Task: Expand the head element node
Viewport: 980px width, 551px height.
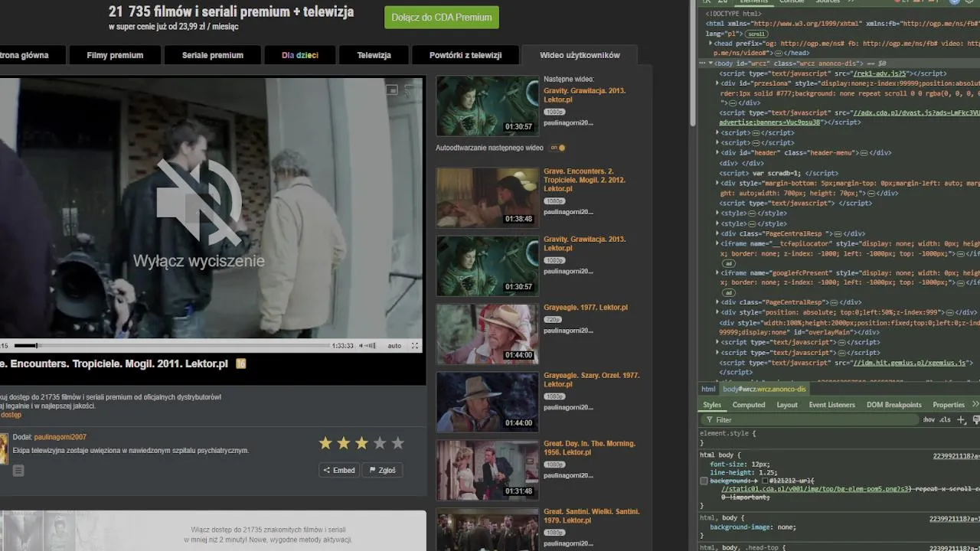Action: (710, 44)
